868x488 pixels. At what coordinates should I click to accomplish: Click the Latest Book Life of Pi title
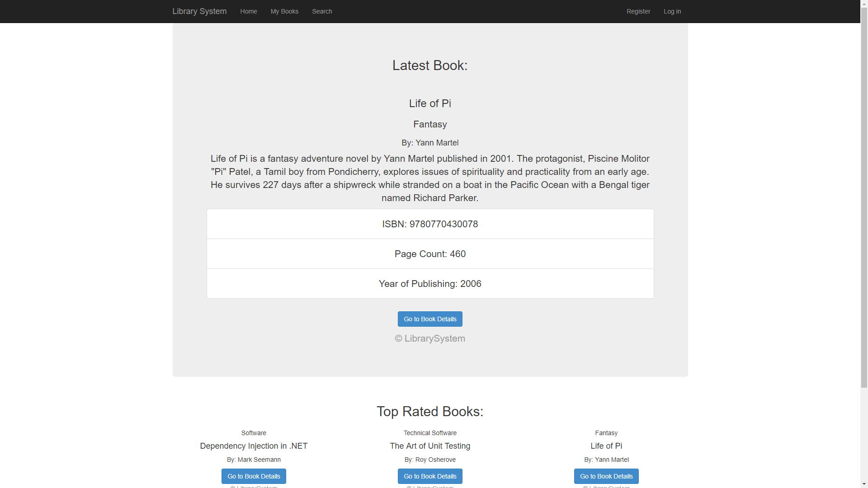click(x=430, y=103)
